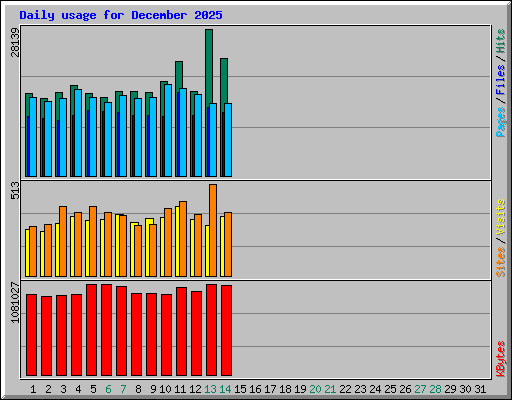Select the 1081027 KBytes axis value
Viewport: 512px width, 400px height.
coord(15,302)
